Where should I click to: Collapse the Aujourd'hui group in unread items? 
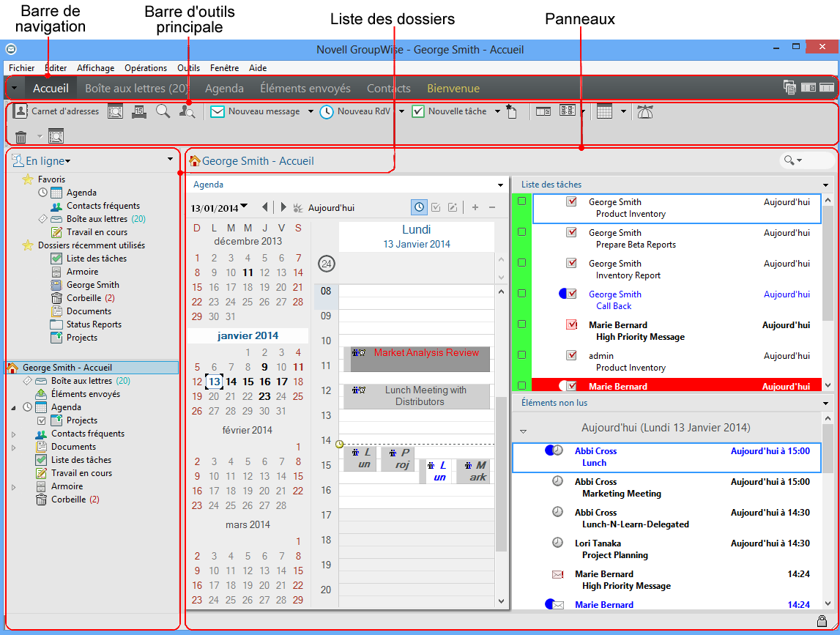pos(524,431)
